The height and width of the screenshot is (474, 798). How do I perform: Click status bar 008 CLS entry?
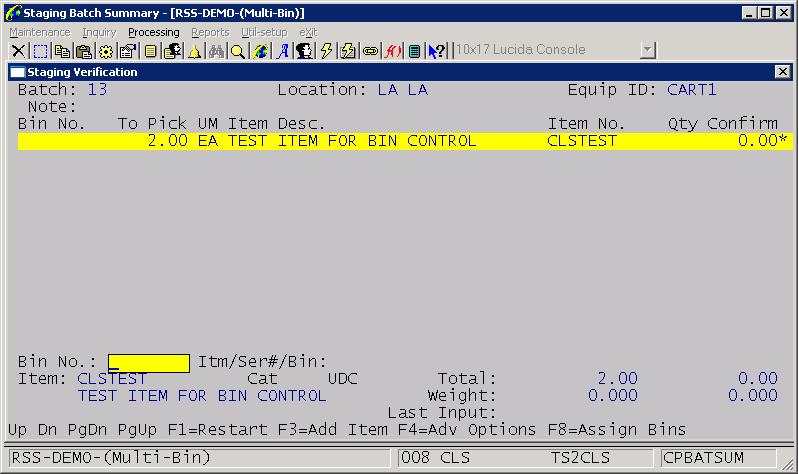coord(435,458)
